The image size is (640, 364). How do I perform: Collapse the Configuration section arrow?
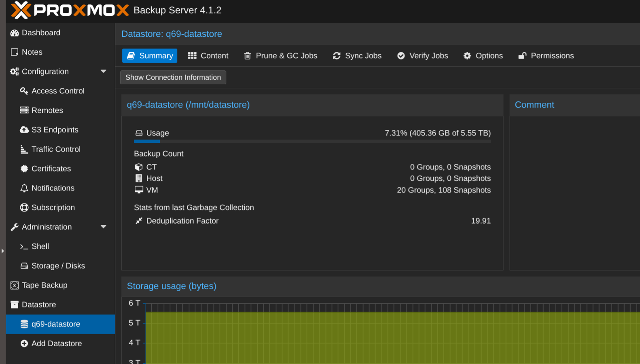(x=104, y=72)
